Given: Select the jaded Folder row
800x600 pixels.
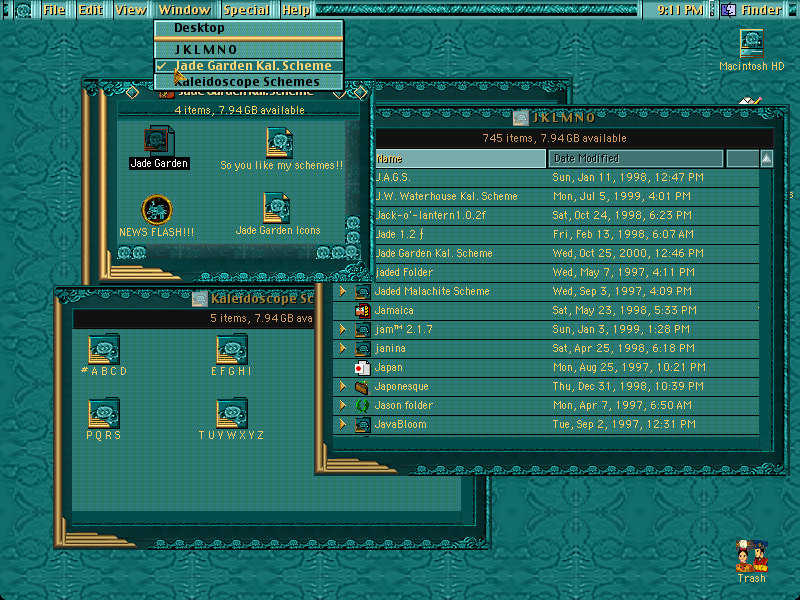Looking at the screenshot, I should tap(567, 272).
